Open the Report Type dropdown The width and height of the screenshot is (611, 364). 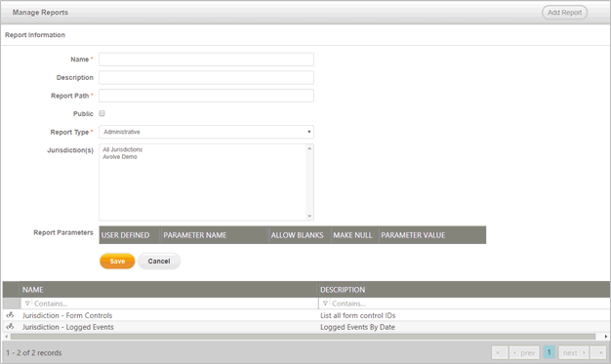pos(206,132)
